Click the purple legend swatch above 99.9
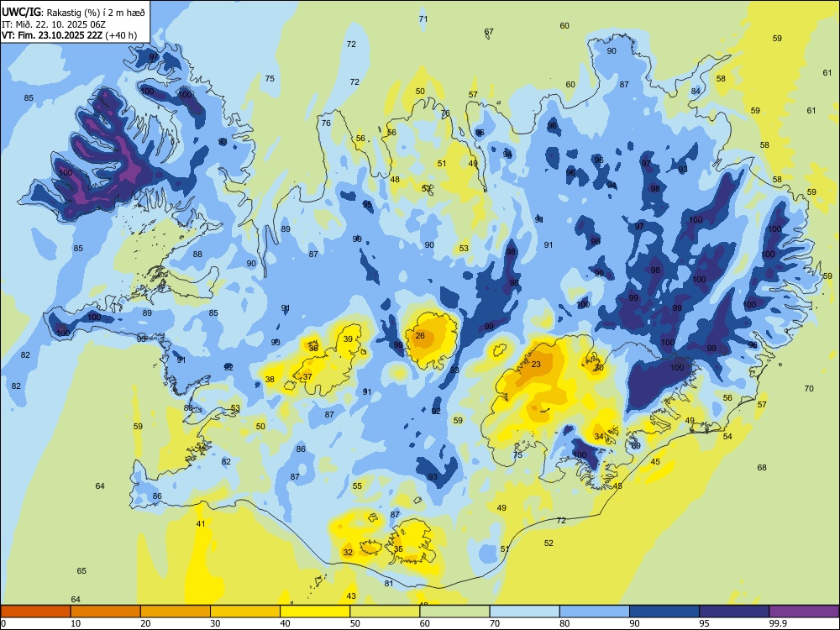The image size is (840, 630). (804, 612)
